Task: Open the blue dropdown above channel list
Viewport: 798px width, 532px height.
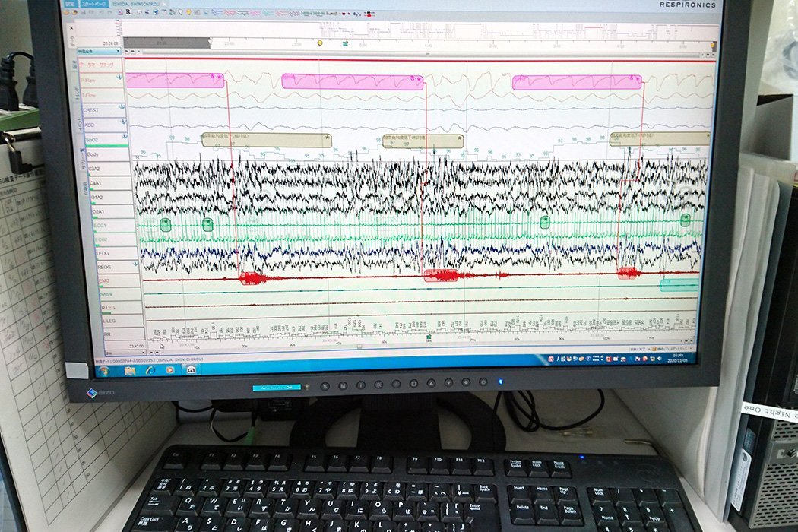Action: [99, 51]
